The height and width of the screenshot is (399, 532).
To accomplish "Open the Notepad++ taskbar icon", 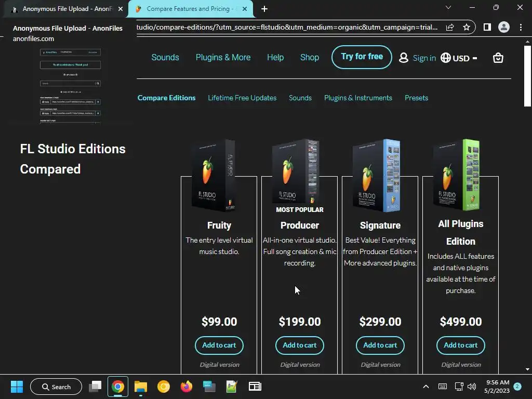I will [x=231, y=387].
